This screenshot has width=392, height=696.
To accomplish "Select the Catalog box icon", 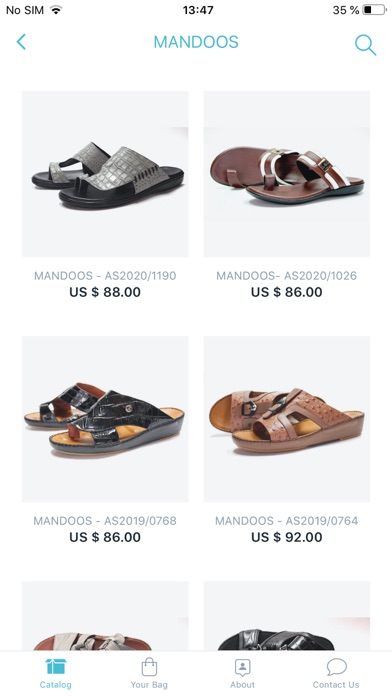I will click(55, 666).
